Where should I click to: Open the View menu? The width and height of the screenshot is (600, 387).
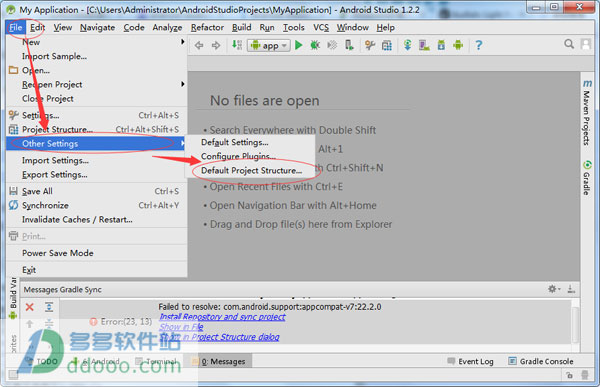click(63, 28)
